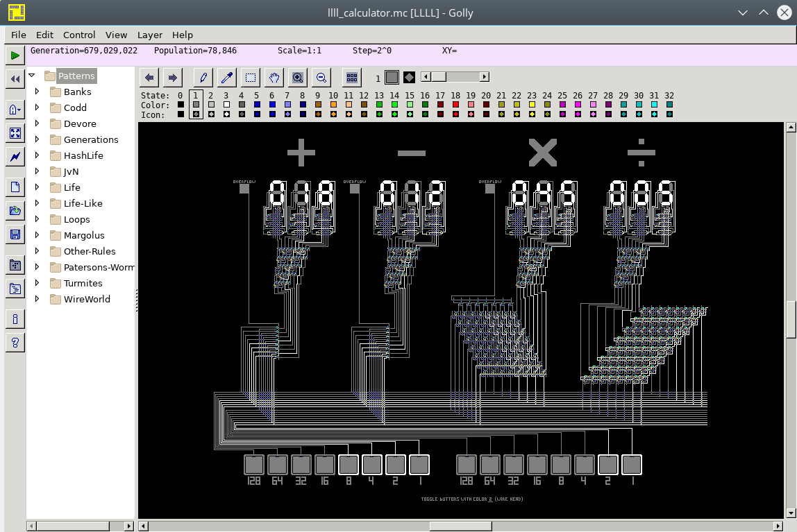Toggle hyperspeed mode lightning button

[x=15, y=157]
